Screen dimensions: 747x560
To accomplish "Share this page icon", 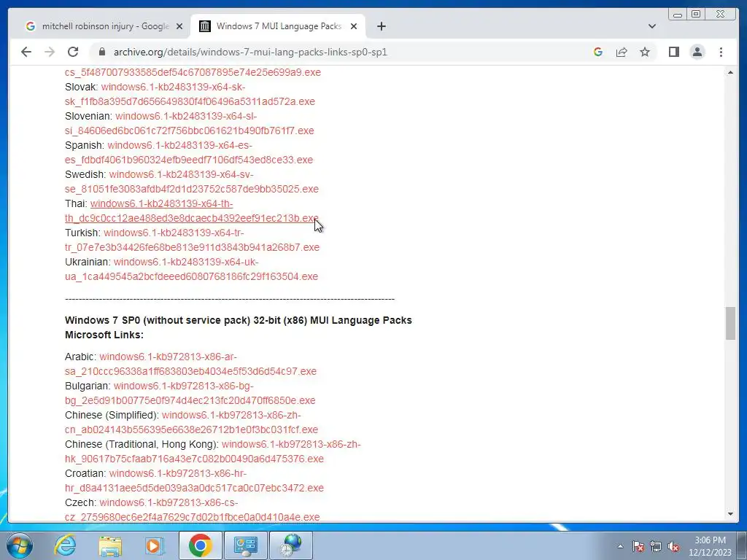I will 622,52.
